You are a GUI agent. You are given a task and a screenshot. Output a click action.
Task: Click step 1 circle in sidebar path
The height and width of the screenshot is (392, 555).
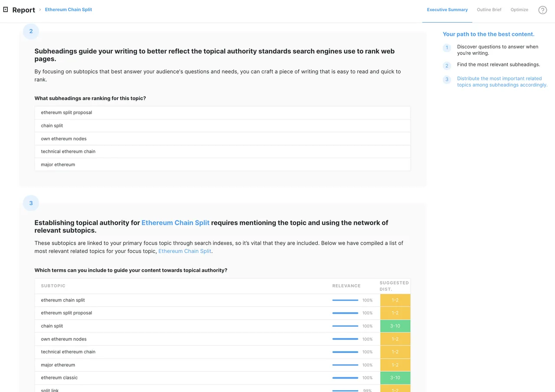click(x=447, y=48)
